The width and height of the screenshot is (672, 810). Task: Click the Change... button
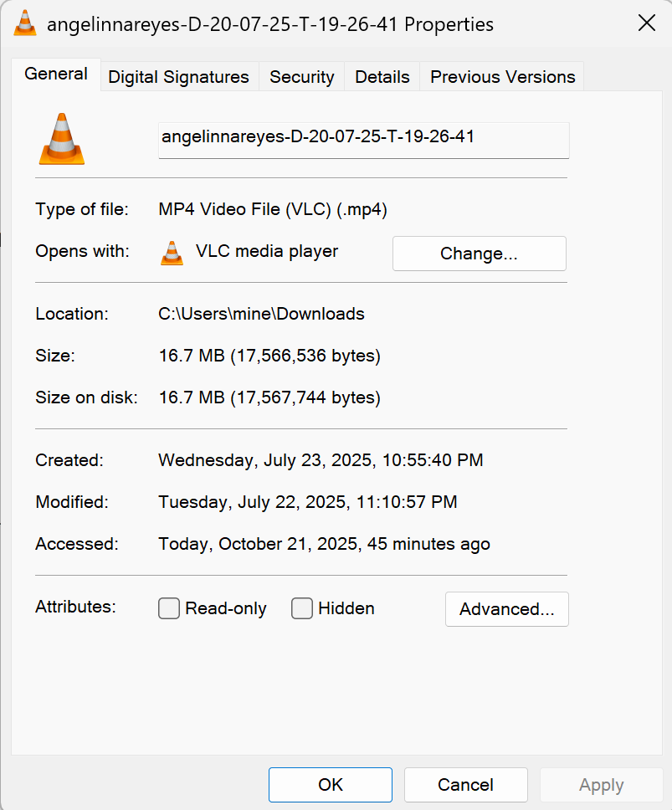point(479,254)
